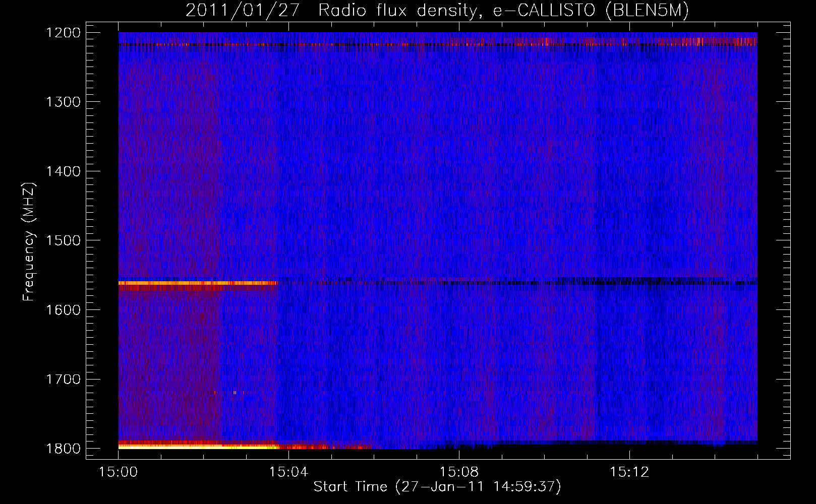The image size is (816, 504).
Task: Click the plot title containing e-CALLISTO (BLEN5M)
Action: tap(437, 10)
